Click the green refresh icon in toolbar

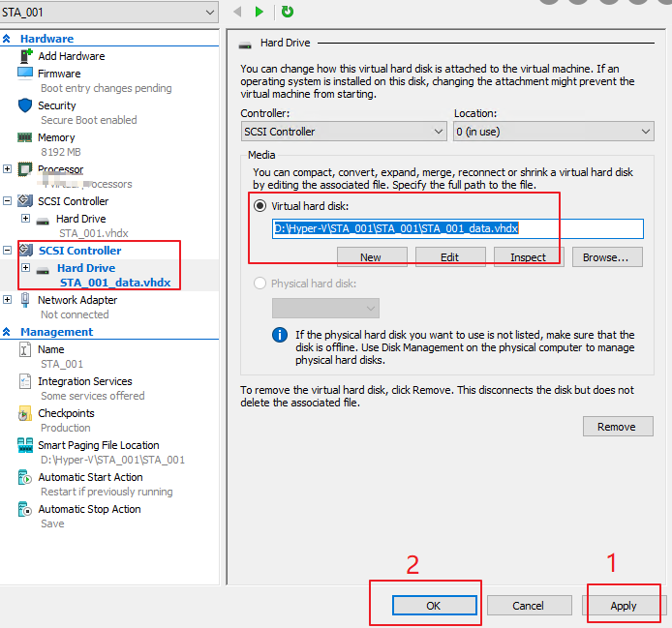point(288,12)
